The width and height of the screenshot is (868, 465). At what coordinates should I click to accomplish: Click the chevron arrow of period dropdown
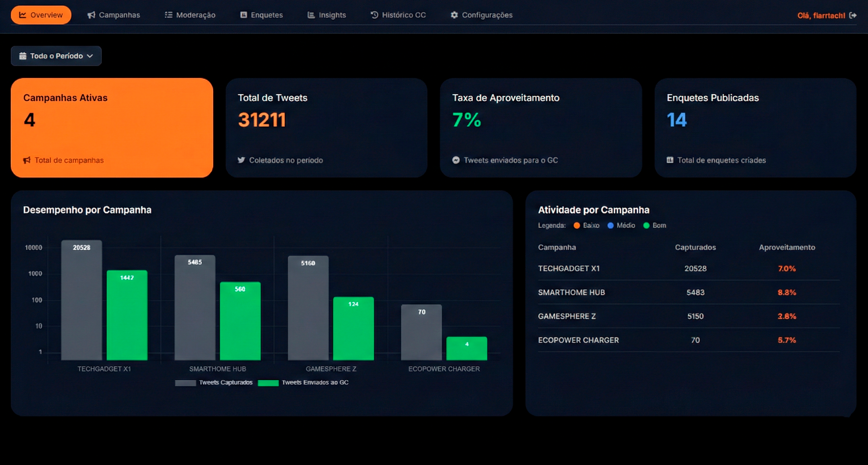click(x=90, y=56)
